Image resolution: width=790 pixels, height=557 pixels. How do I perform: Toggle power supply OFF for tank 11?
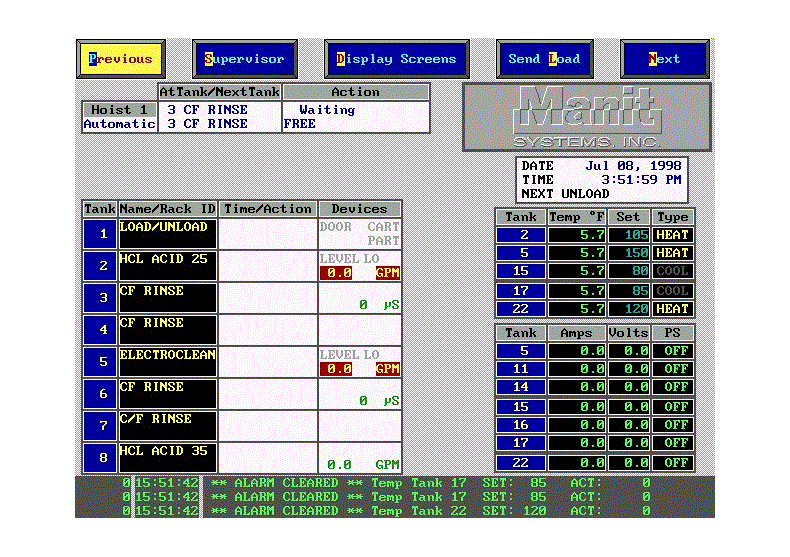pyautogui.click(x=672, y=369)
